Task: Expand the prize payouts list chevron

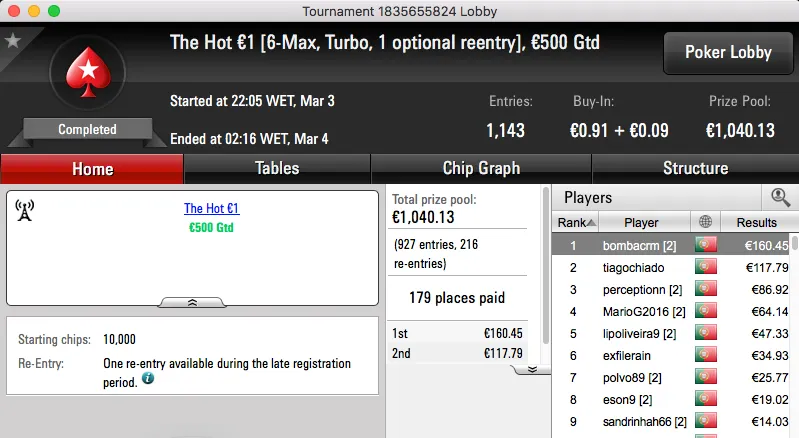Action: tap(532, 369)
